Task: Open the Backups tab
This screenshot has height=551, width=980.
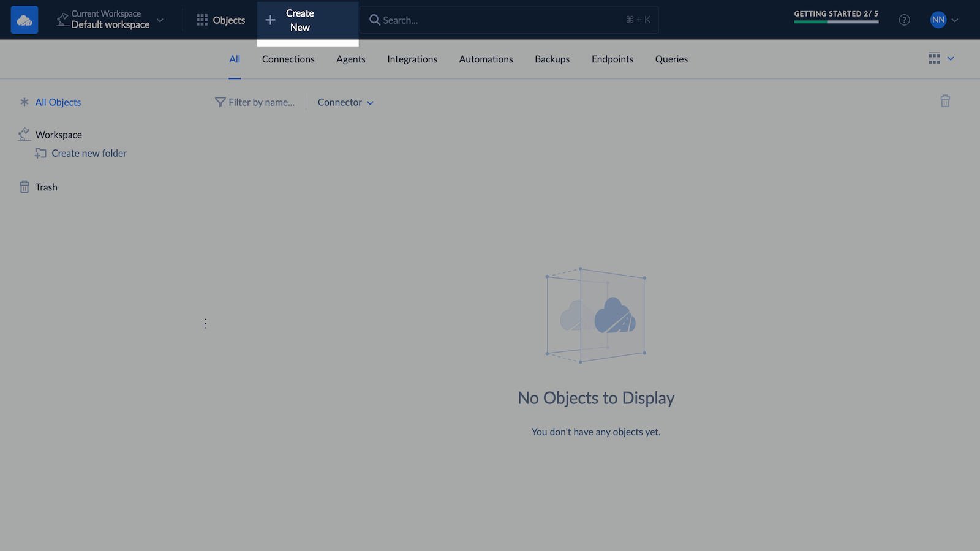Action: [x=552, y=59]
